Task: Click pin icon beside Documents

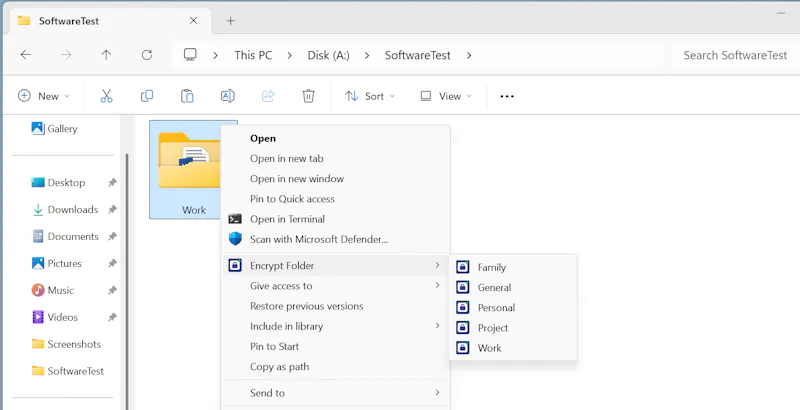Action: (112, 237)
